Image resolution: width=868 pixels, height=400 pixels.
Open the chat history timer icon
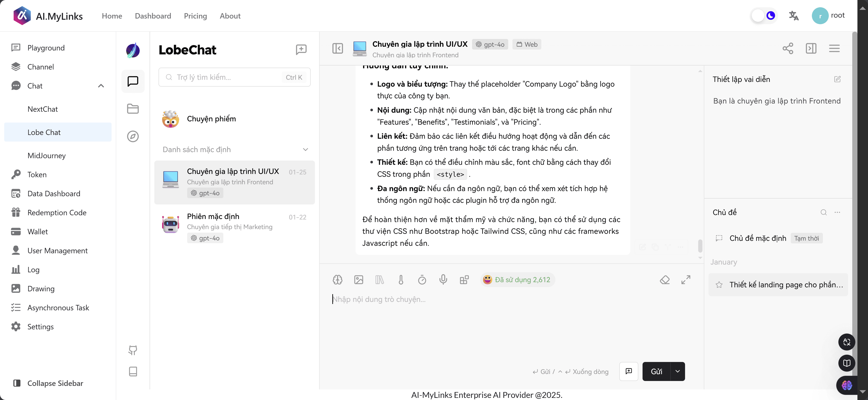pyautogui.click(x=422, y=280)
